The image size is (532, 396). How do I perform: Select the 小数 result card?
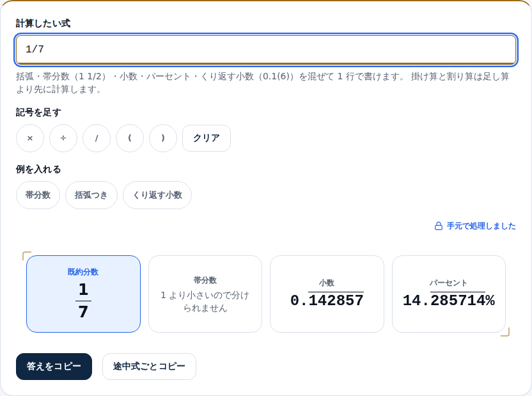327,294
